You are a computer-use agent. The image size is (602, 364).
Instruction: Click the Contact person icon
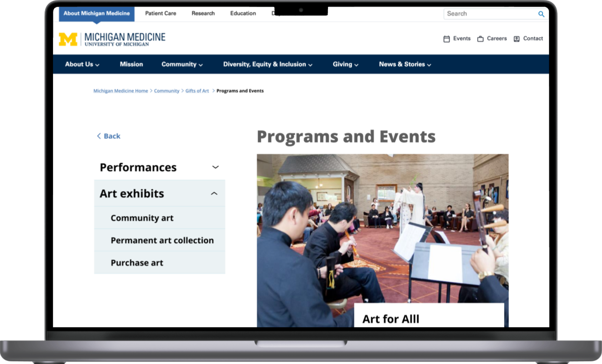[516, 39]
